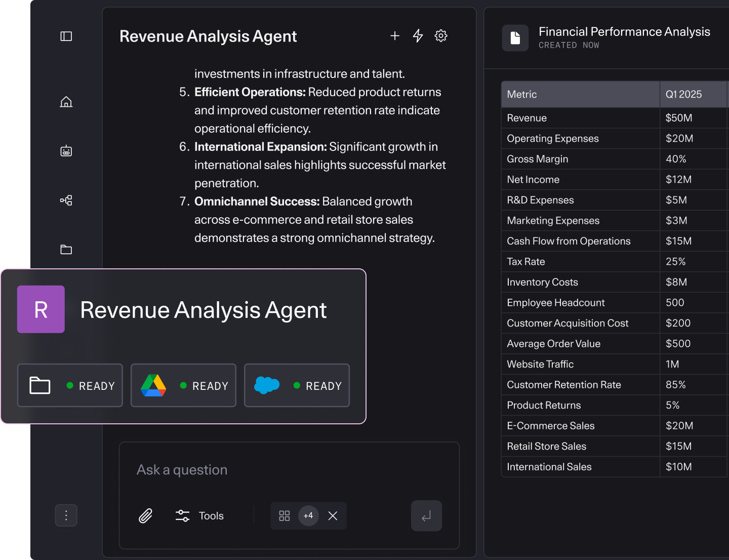Select the Operating Expenses row
The image size is (729, 560).
(615, 138)
